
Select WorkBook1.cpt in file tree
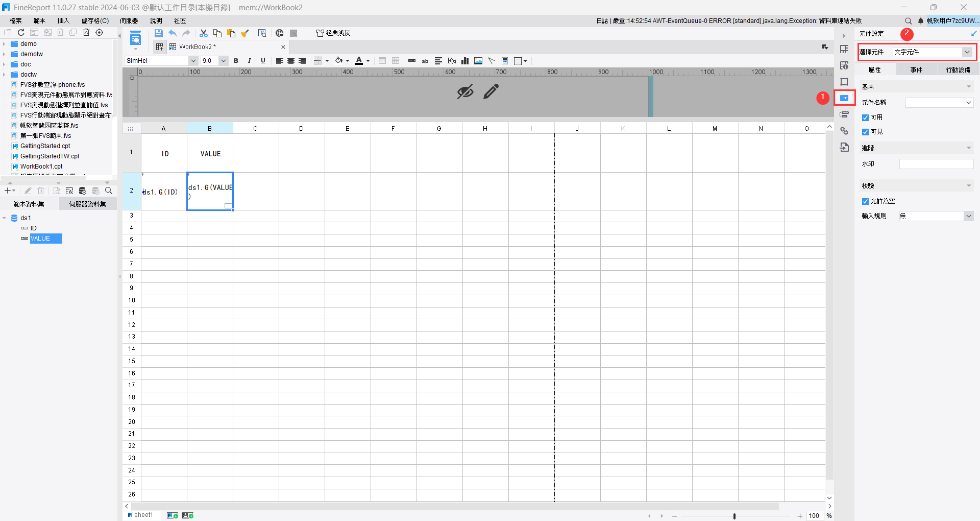41,167
